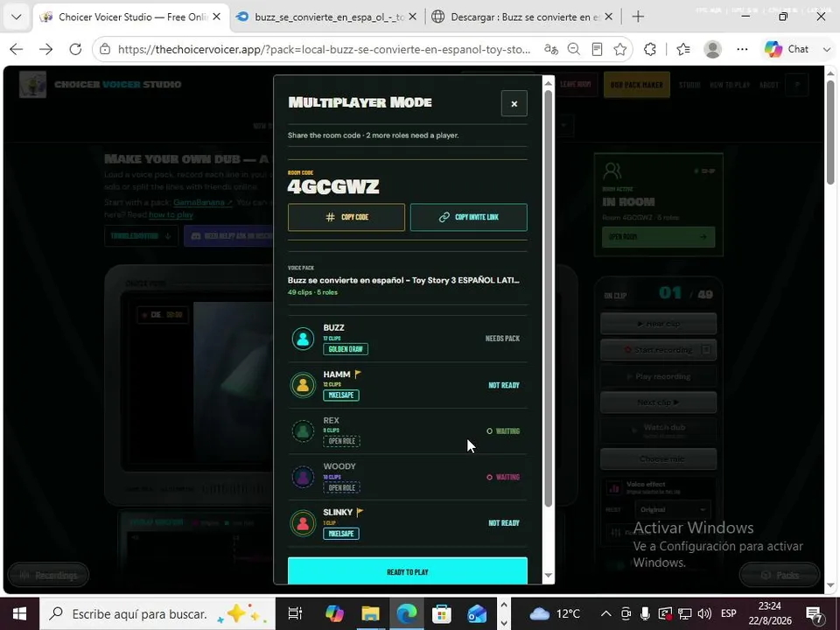Select Hamm's yellow player avatar
The height and width of the screenshot is (630, 840).
point(303,385)
